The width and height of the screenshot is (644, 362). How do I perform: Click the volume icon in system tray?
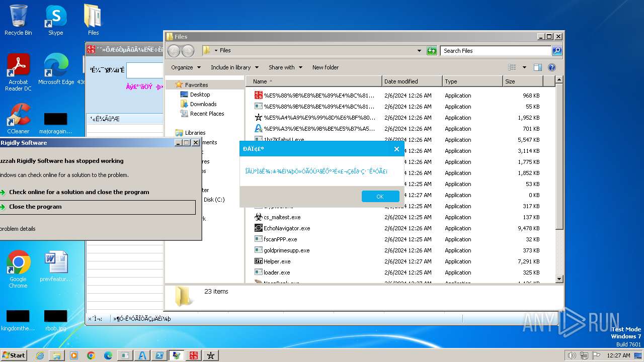click(572, 355)
